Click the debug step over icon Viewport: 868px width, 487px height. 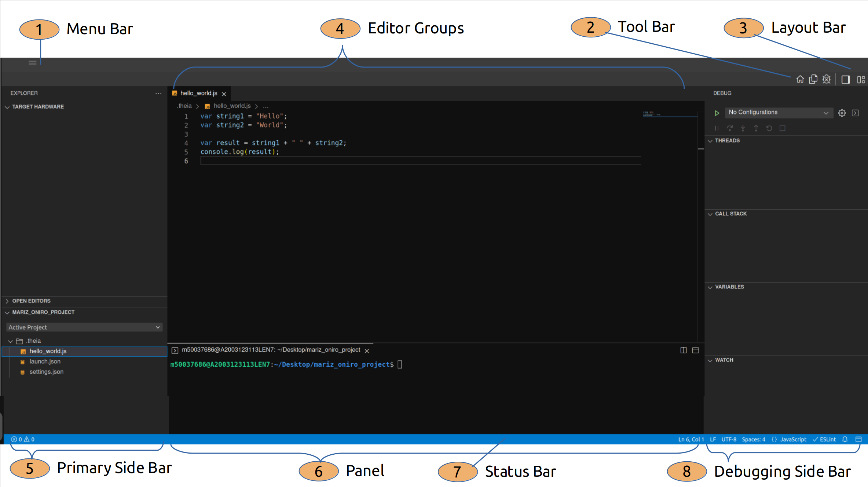(x=730, y=128)
